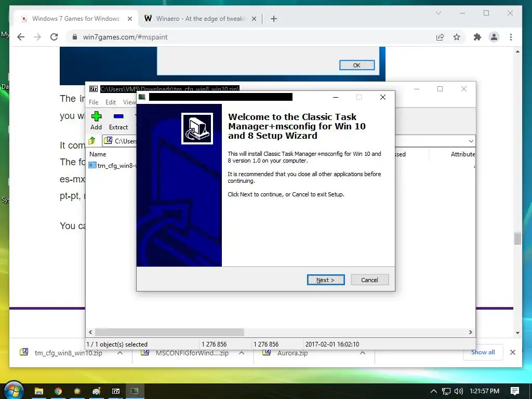The image size is (532, 399).
Task: Switch to setup wizard taskbar button
Action: [135, 391]
